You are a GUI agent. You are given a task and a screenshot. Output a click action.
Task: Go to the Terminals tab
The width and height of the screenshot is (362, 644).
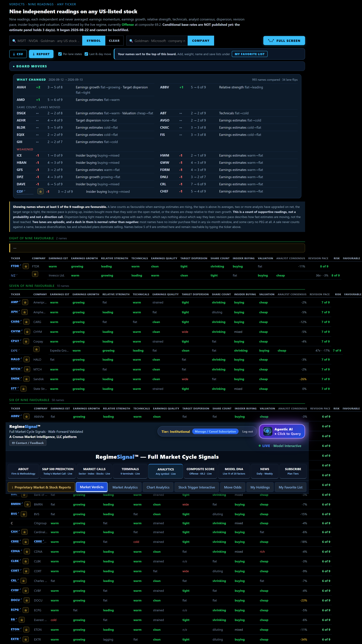click(130, 471)
